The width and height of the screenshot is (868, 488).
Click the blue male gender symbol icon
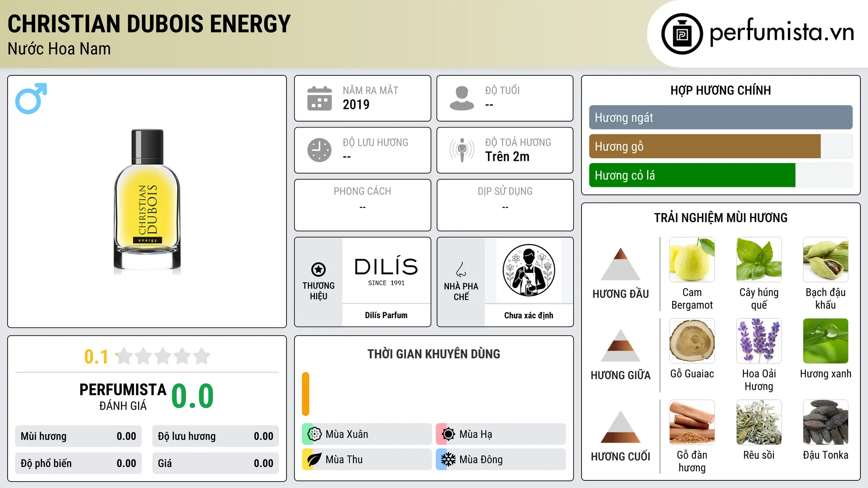click(31, 98)
